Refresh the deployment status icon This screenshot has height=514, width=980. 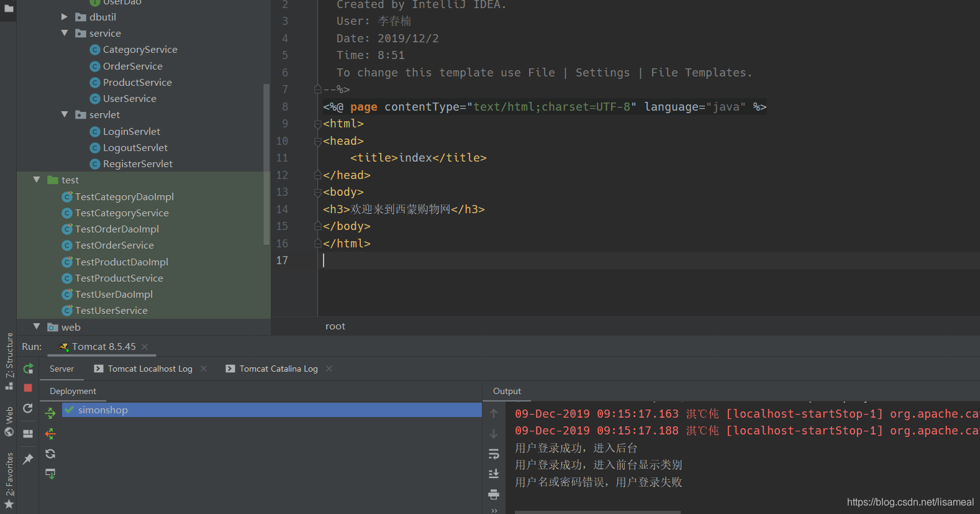tap(50, 454)
